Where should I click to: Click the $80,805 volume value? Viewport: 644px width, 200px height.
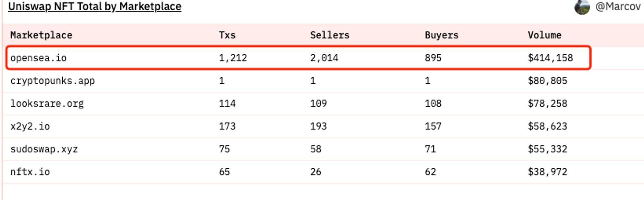(x=547, y=81)
